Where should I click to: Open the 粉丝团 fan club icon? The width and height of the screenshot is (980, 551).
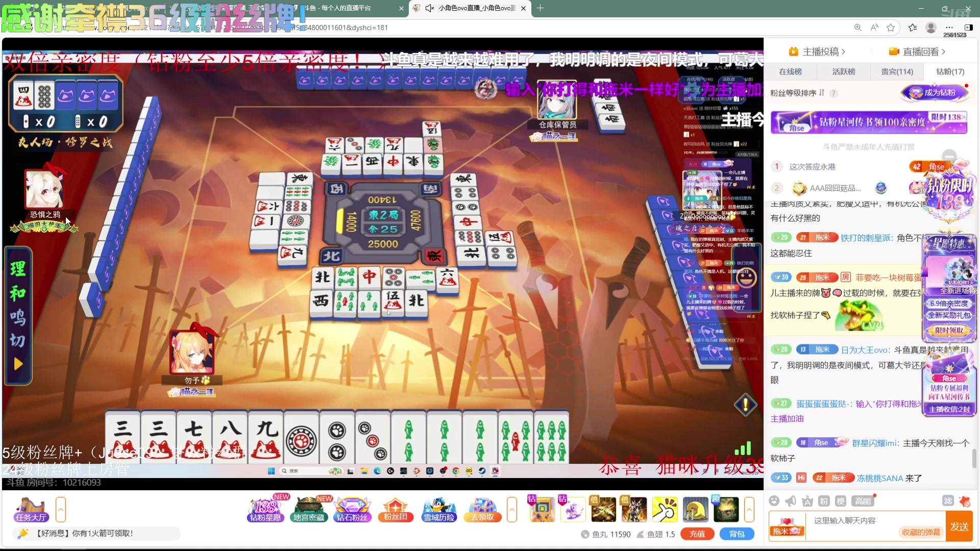coord(396,509)
